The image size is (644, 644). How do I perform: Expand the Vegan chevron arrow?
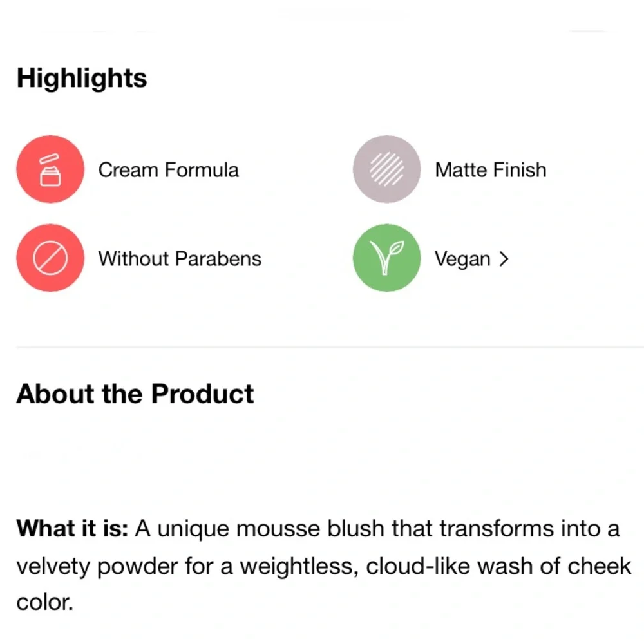point(504,259)
